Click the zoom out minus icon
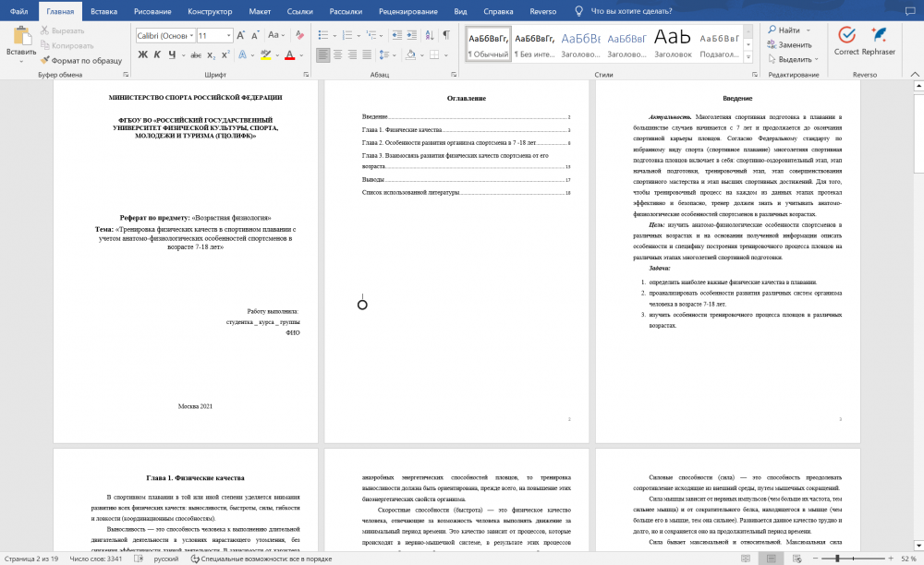The height and width of the screenshot is (565, 924). click(x=816, y=559)
